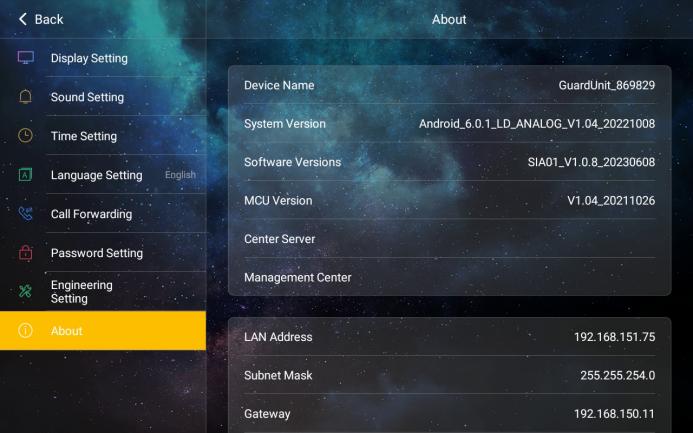Select the Center Server row label
The image size is (693, 433).
(280, 239)
